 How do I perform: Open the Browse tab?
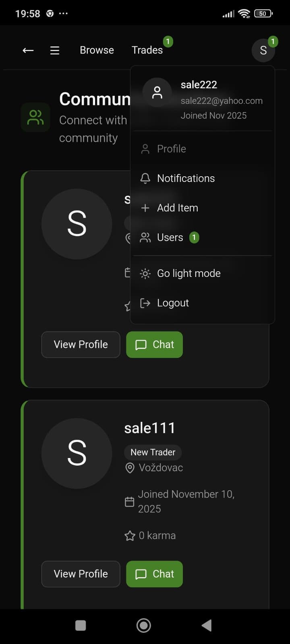tap(97, 50)
